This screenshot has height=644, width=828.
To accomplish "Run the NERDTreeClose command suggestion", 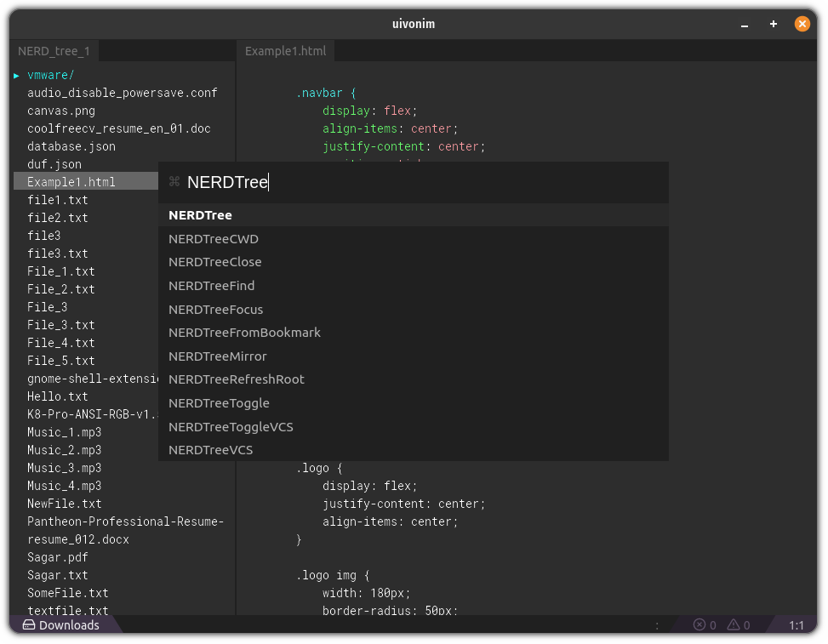I will (214, 262).
